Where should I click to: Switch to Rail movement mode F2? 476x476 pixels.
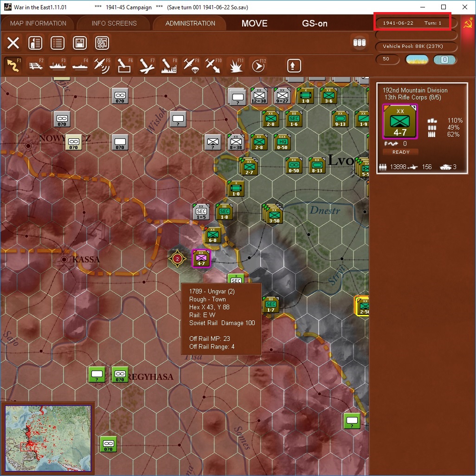(36, 65)
